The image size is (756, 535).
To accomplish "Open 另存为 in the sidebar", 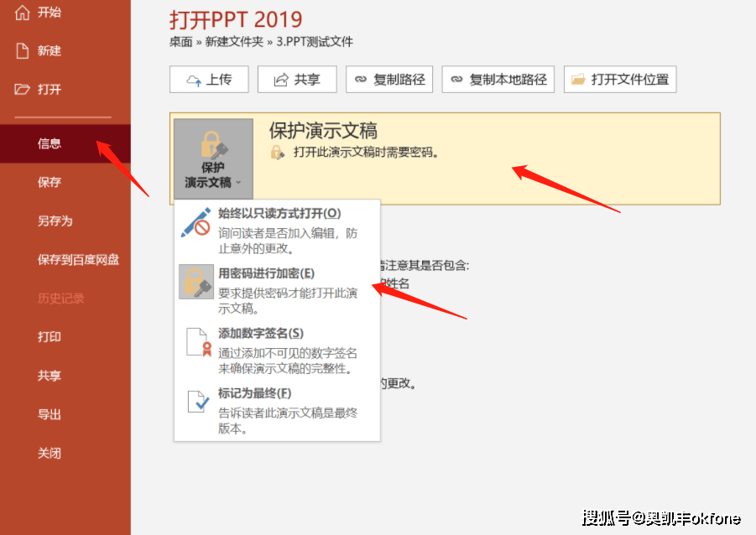I will pyautogui.click(x=65, y=221).
